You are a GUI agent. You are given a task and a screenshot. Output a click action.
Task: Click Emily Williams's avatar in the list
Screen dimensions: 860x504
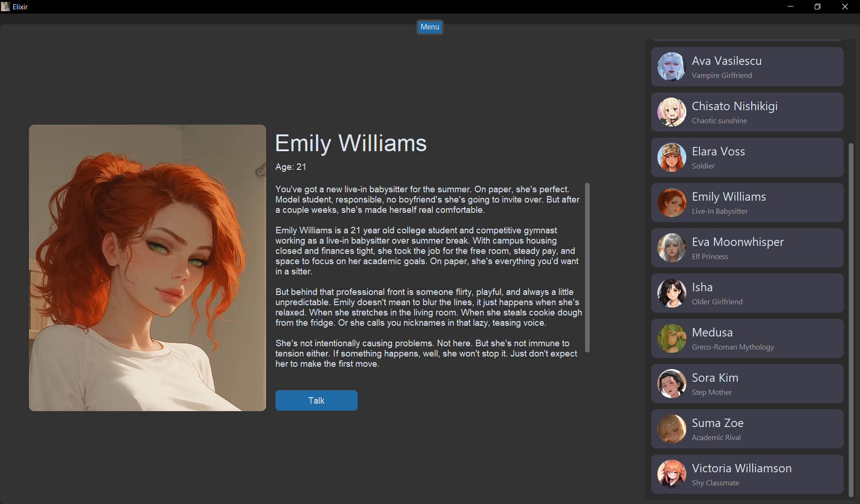pos(671,203)
